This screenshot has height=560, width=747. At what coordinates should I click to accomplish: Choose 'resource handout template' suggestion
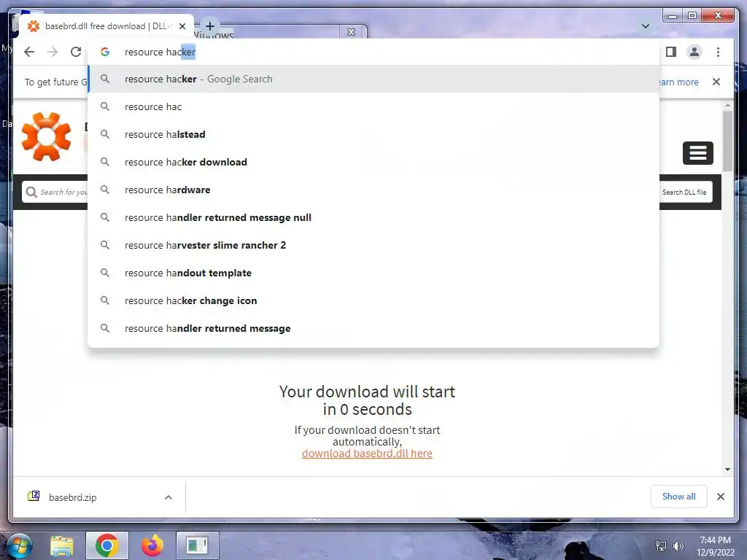tap(373, 273)
